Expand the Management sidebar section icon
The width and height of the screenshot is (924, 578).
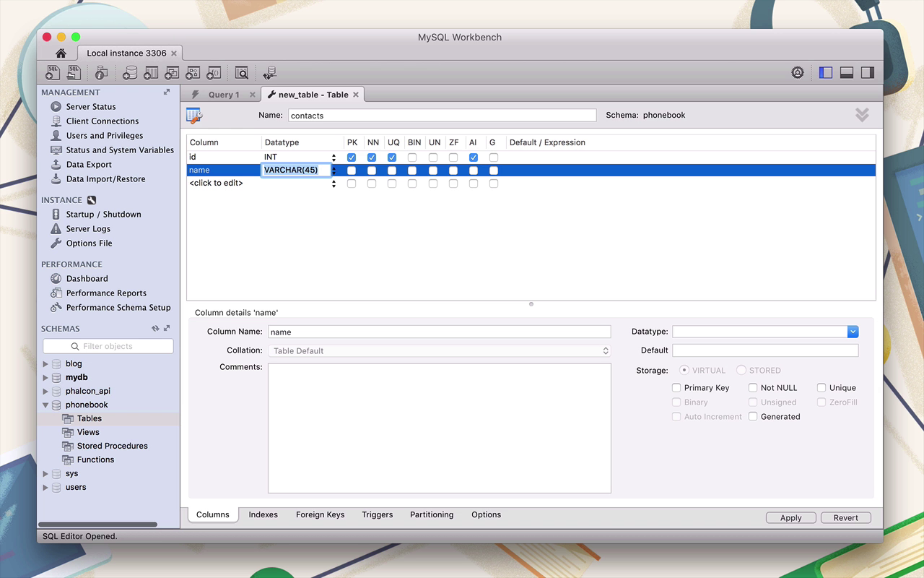(167, 92)
